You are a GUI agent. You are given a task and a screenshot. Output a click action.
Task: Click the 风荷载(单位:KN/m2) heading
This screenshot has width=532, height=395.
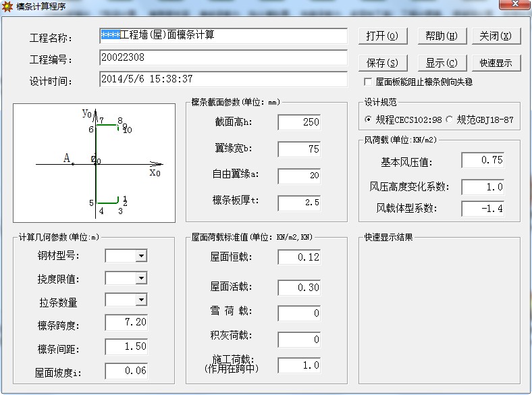[400, 140]
